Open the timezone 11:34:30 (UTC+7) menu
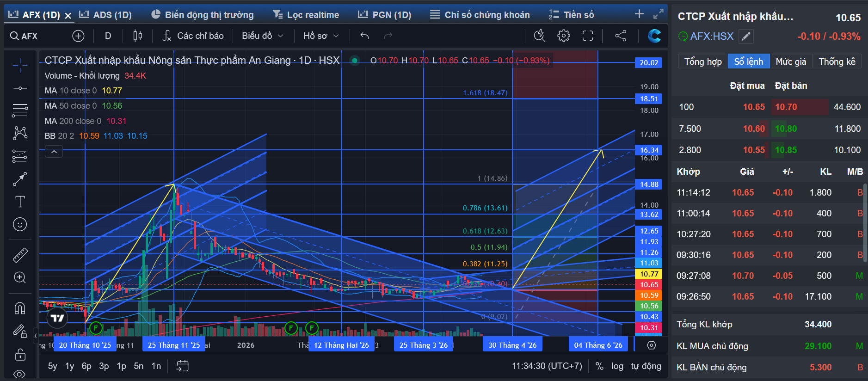 547,366
